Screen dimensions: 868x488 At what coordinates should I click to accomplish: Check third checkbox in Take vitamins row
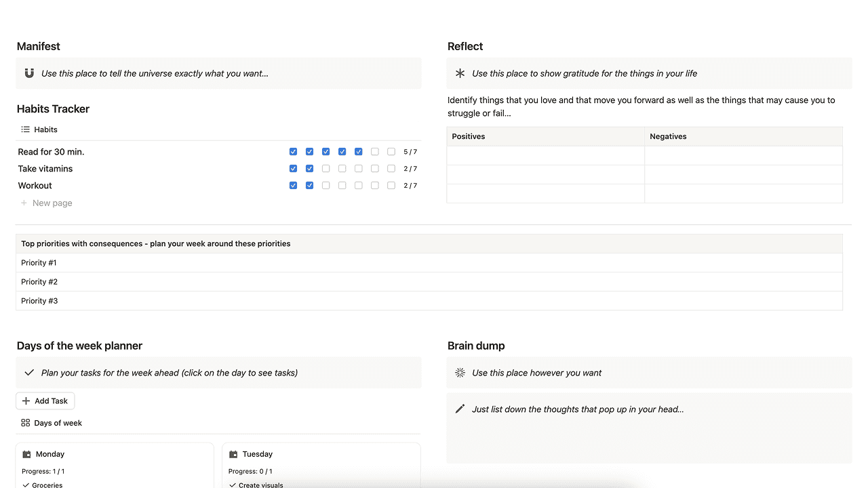(325, 169)
